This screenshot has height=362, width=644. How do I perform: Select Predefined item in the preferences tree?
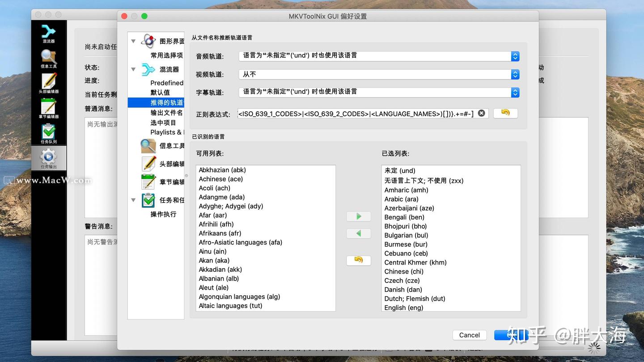[x=167, y=83]
